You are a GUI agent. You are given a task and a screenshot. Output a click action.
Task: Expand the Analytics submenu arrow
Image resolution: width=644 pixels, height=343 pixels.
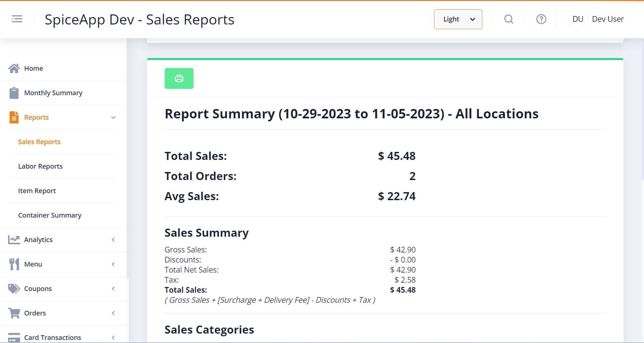click(x=113, y=240)
